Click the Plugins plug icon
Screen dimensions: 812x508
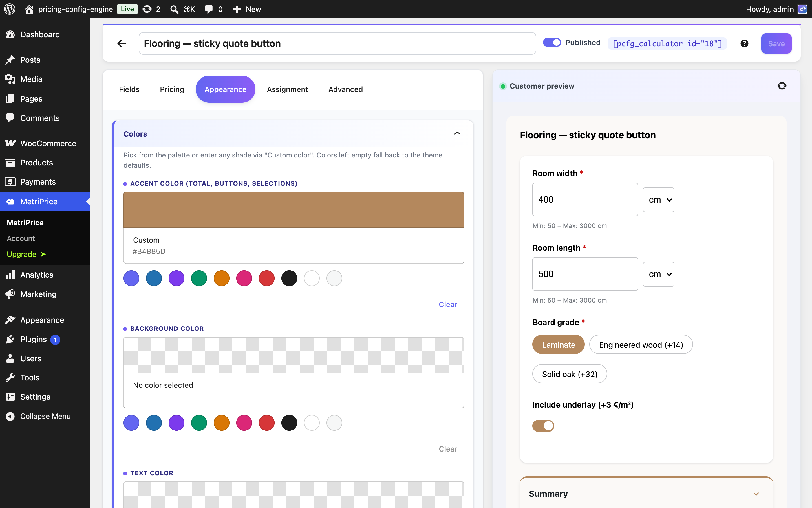click(10, 339)
